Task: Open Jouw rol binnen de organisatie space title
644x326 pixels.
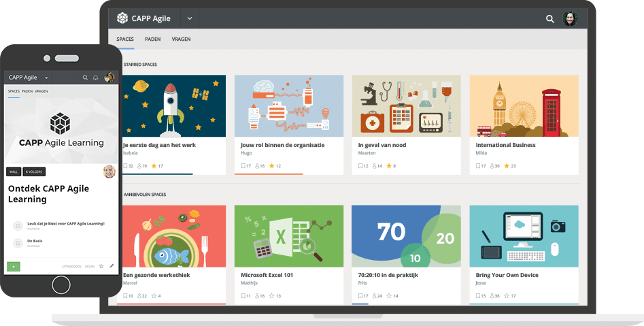Action: (283, 145)
